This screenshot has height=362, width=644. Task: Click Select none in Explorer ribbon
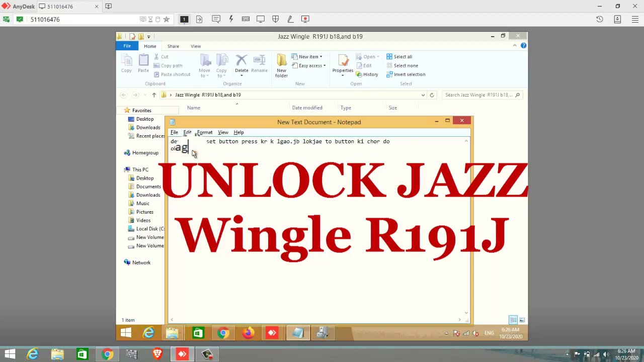[x=402, y=66]
